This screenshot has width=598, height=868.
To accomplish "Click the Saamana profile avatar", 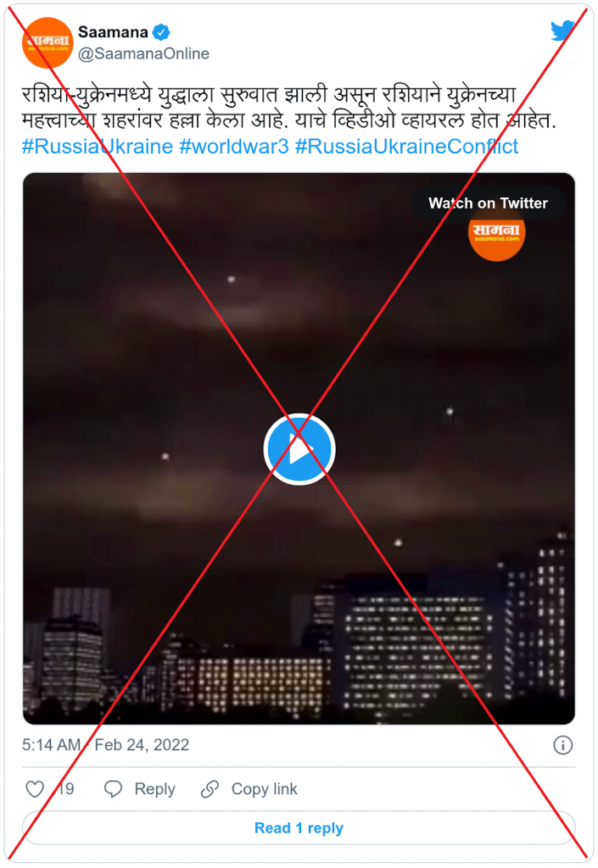I will [x=48, y=42].
